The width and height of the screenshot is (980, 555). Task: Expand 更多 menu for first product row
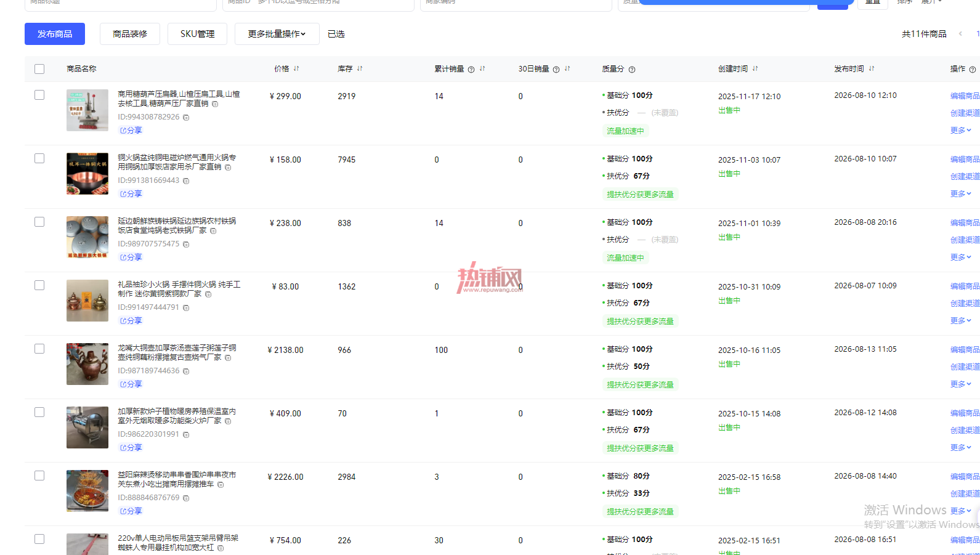960,130
